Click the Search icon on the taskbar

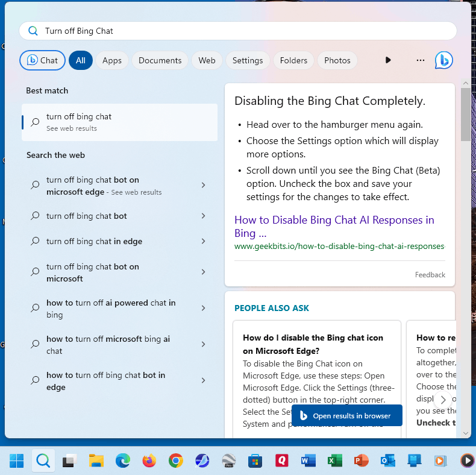tap(43, 461)
